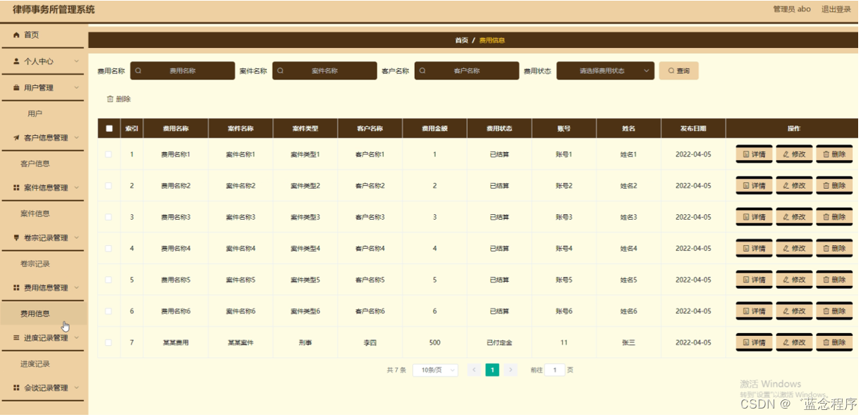Viewport: 868px width, 417px height.
Task: Collapse the 费用信息管理 menu chevron
Action: [76, 288]
